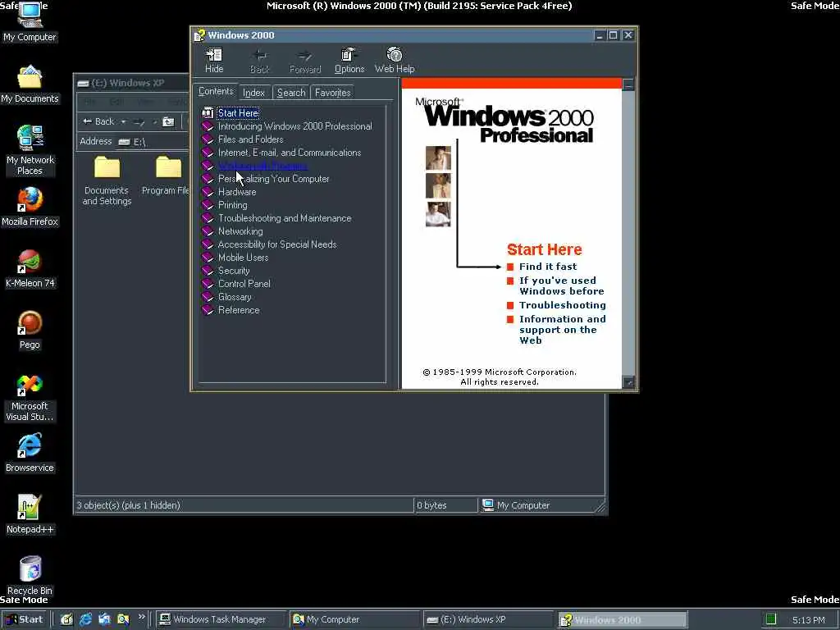Open the Introducing Windows 2000 Professional book

tap(294, 126)
